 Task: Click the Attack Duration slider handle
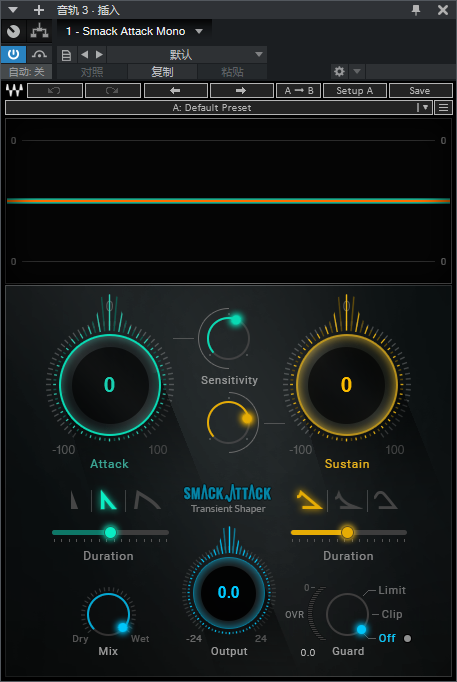coord(110,532)
